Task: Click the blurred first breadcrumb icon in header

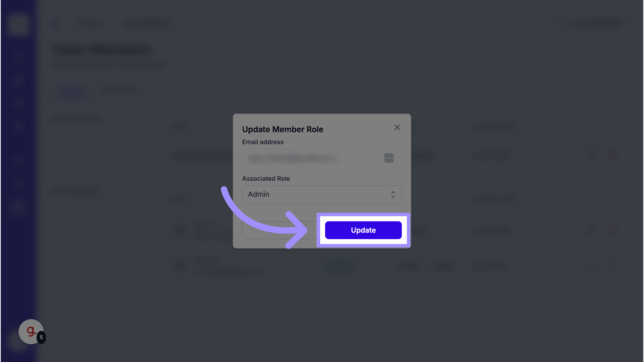Action: [x=55, y=23]
